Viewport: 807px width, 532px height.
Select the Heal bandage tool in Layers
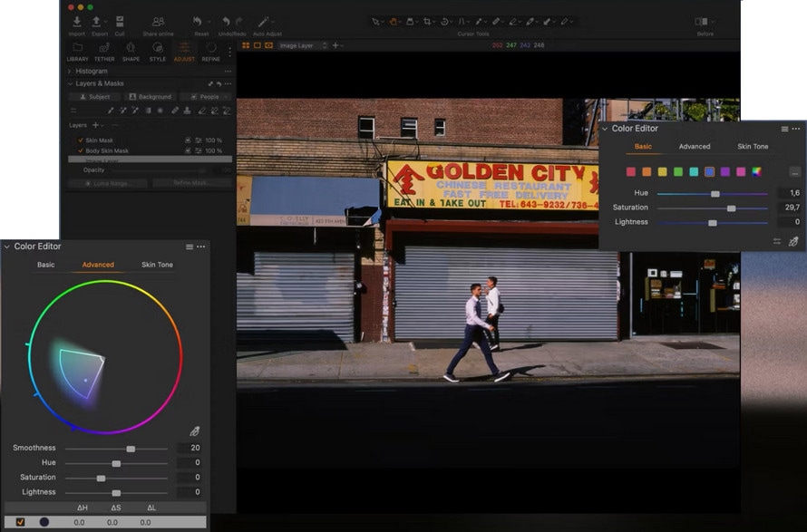175,111
